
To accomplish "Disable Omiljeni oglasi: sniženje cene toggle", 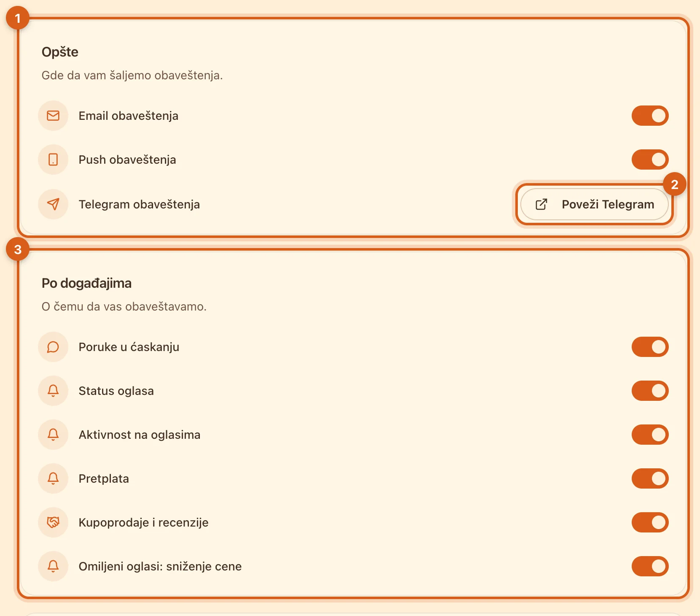I will pos(650,566).
